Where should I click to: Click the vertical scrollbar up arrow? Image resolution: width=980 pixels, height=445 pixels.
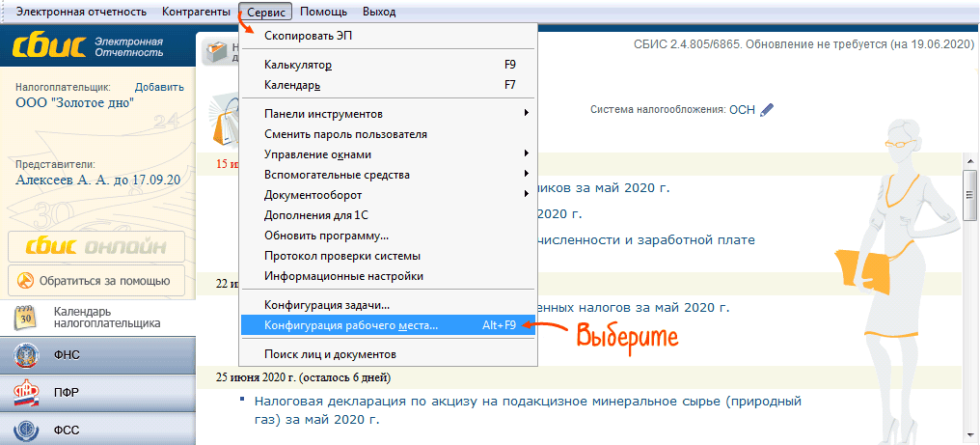(971, 163)
